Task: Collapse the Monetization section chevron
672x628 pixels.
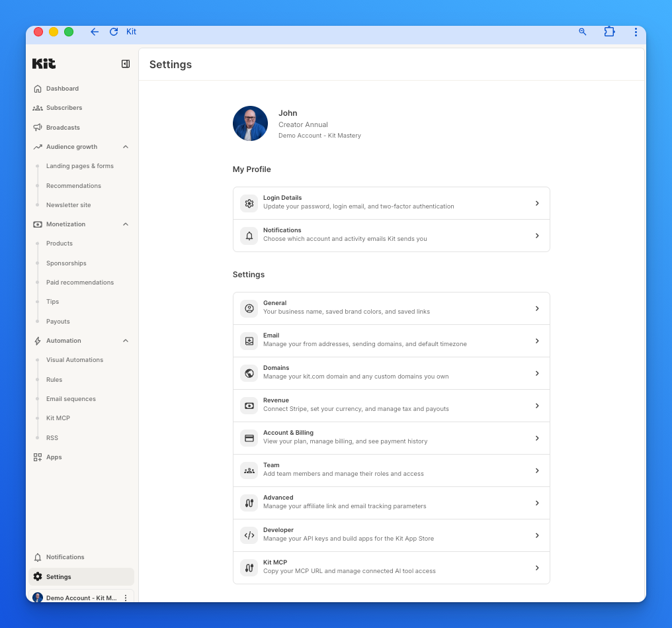Action: [x=126, y=224]
